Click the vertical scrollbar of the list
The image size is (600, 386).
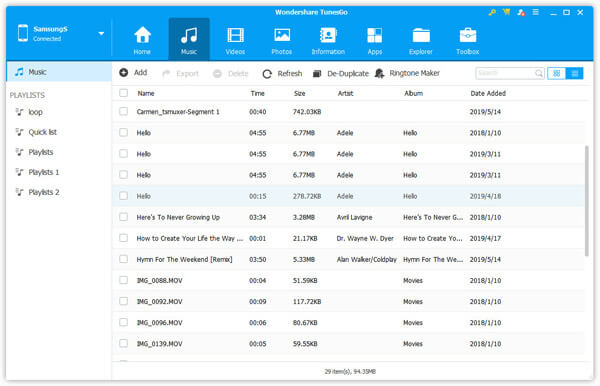click(x=587, y=200)
